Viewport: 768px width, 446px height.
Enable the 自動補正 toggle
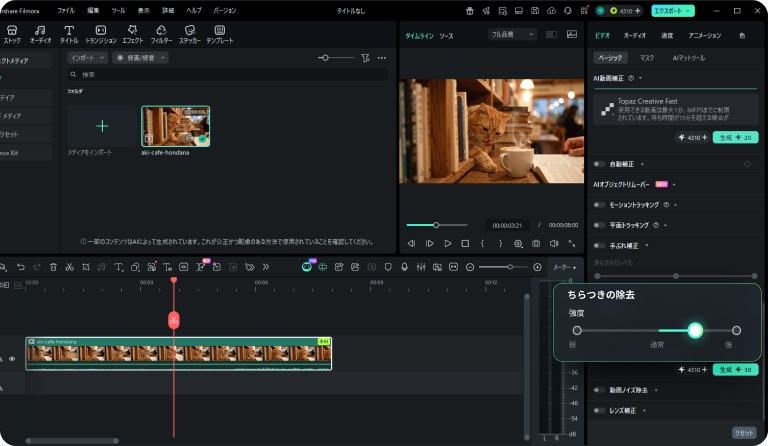click(x=599, y=163)
